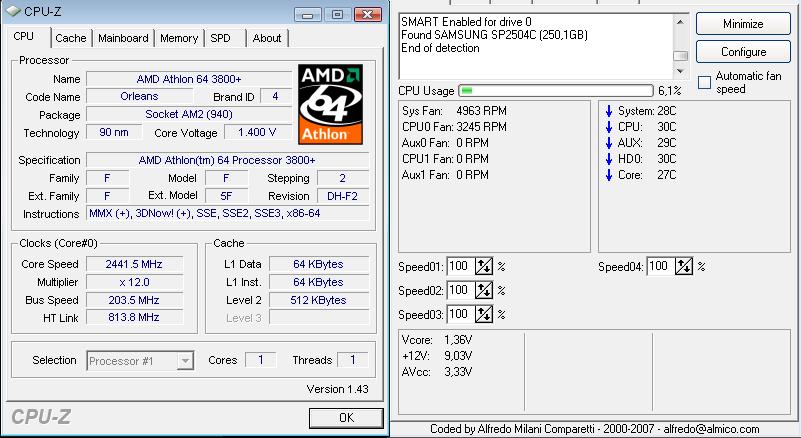Click the CPU Usage progress bar
801x438 pixels.
tap(556, 91)
